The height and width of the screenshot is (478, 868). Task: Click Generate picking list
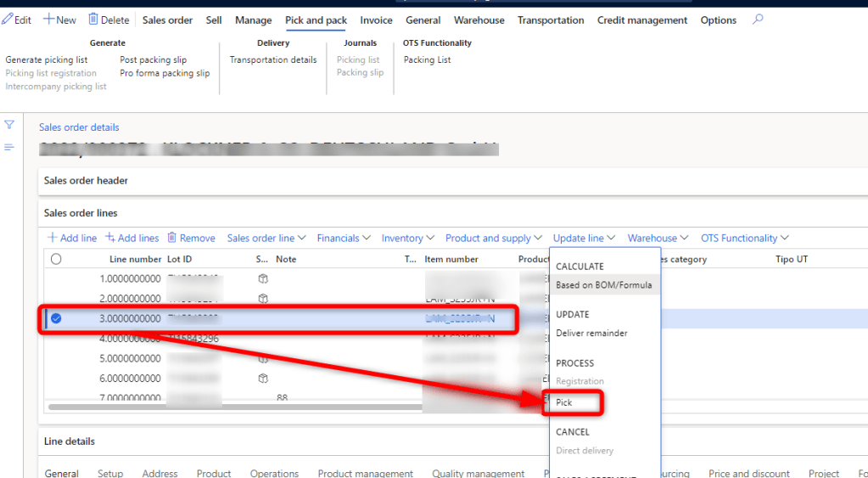47,60
